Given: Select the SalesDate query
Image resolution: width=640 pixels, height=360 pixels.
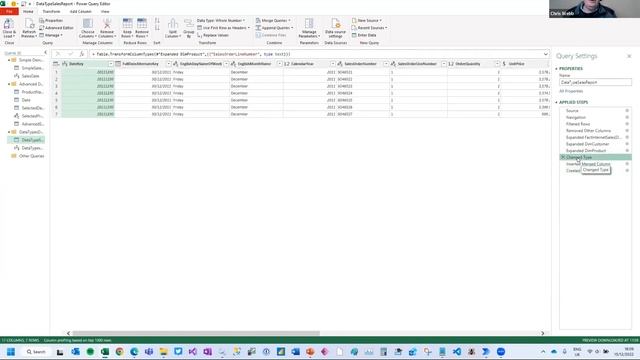Looking at the screenshot, I should pyautogui.click(x=31, y=76).
